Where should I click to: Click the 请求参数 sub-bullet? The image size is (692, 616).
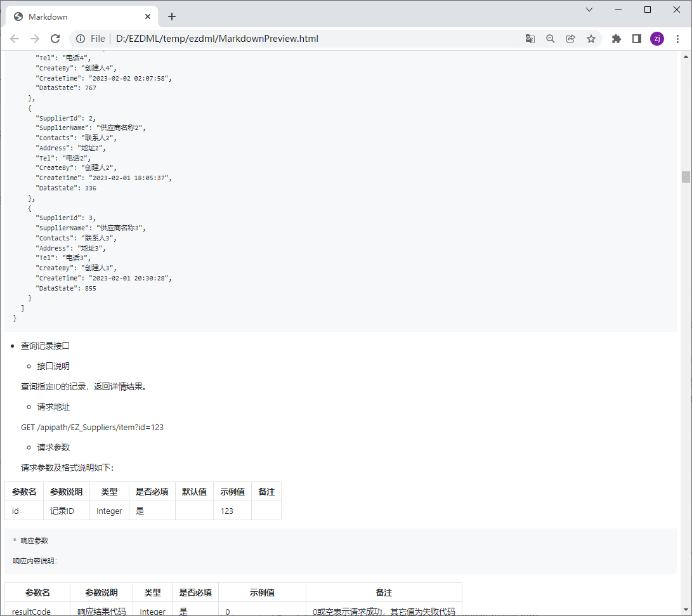tap(53, 447)
